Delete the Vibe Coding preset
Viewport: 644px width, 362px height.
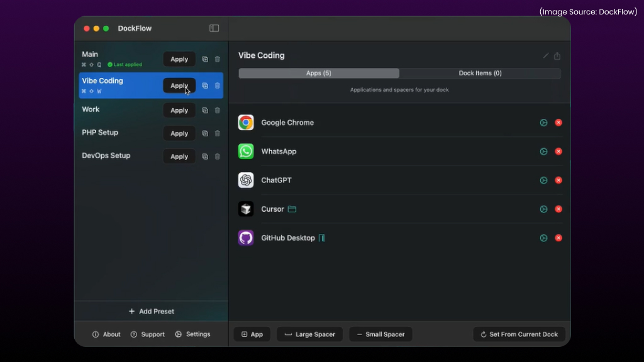(x=217, y=85)
